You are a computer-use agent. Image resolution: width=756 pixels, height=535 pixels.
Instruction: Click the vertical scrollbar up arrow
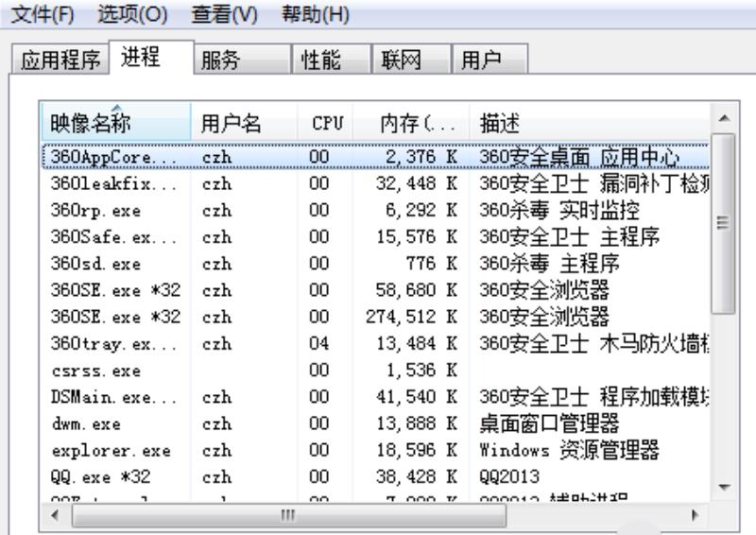pos(724,118)
